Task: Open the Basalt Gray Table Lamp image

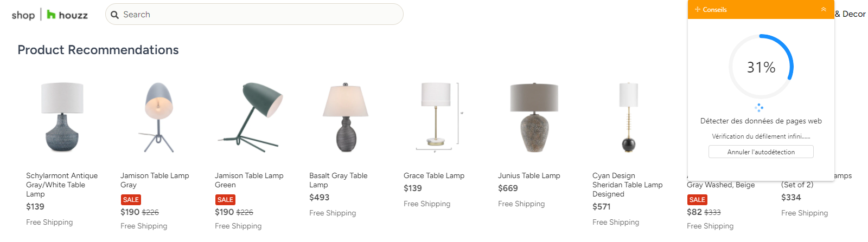Action: pyautogui.click(x=345, y=117)
